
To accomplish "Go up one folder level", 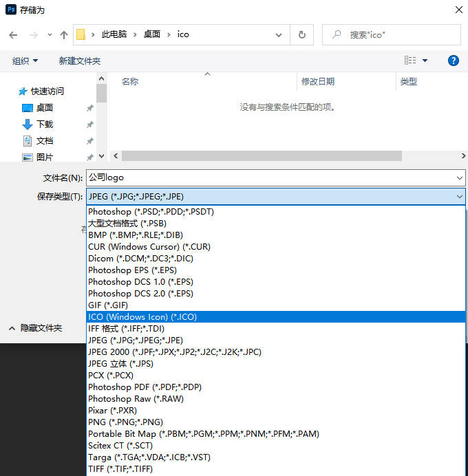I will pos(64,35).
